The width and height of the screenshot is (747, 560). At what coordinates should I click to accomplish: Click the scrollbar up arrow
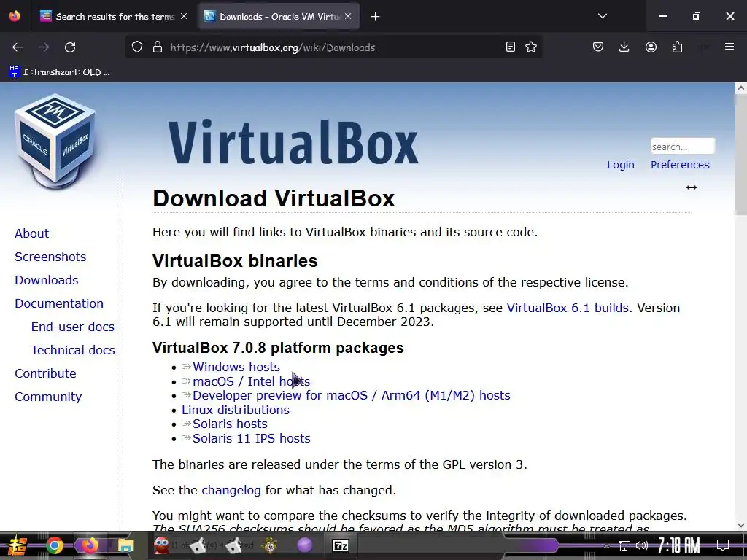coord(741,88)
